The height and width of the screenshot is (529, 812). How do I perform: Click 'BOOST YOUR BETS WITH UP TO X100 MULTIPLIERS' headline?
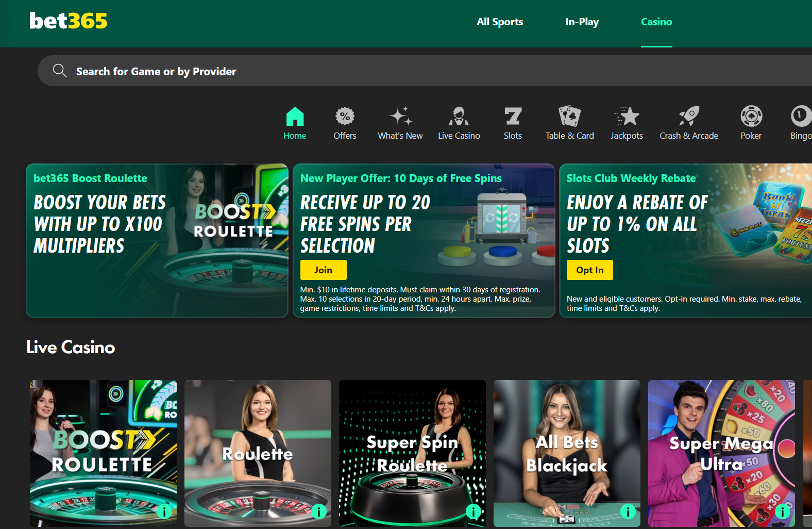point(100,224)
